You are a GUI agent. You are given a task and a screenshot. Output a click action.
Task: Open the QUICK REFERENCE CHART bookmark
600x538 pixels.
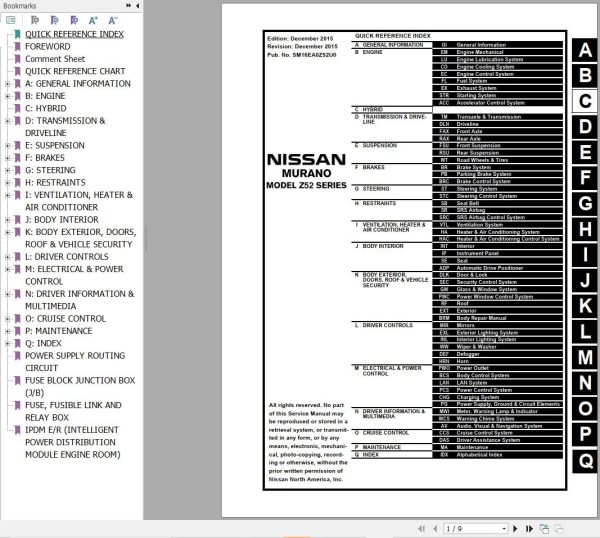coord(75,71)
